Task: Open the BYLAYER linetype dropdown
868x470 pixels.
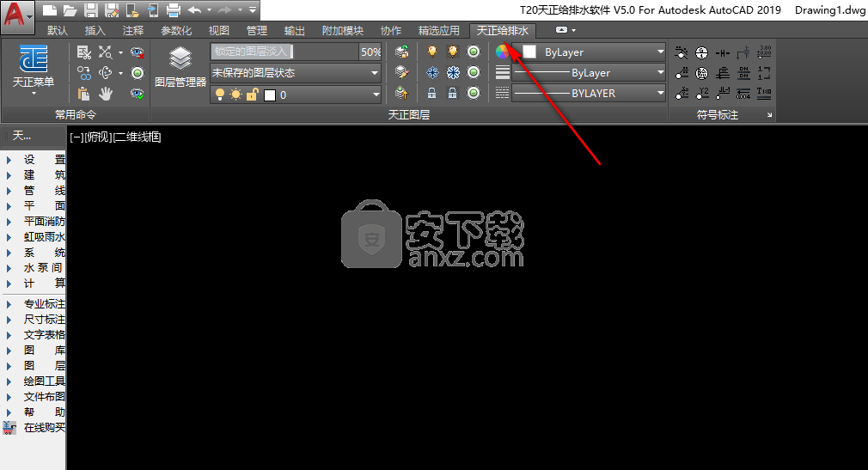Action: 589,93
